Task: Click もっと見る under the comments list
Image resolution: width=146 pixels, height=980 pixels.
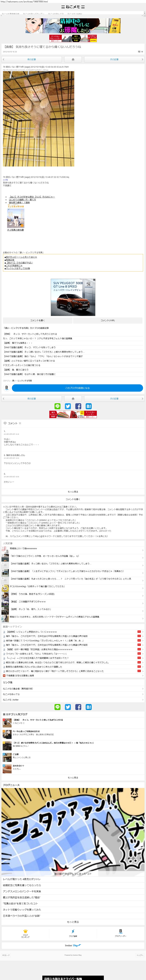Action: tap(73, 492)
